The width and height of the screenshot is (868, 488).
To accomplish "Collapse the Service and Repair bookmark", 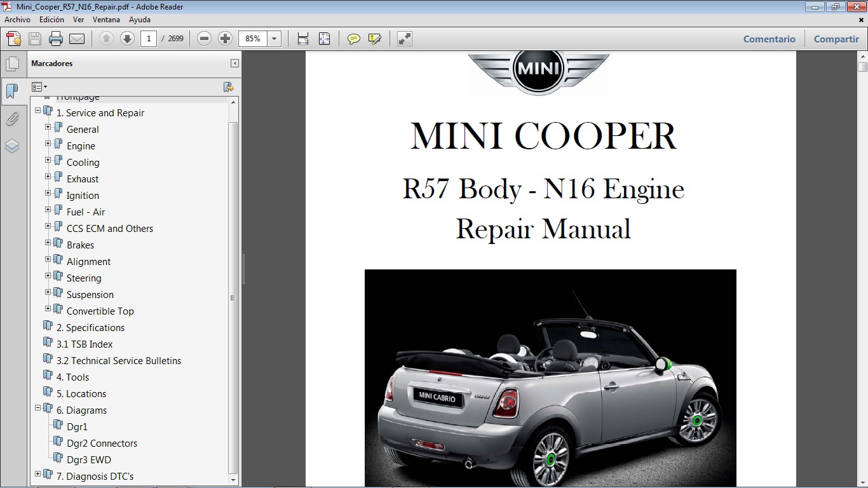I will 39,110.
